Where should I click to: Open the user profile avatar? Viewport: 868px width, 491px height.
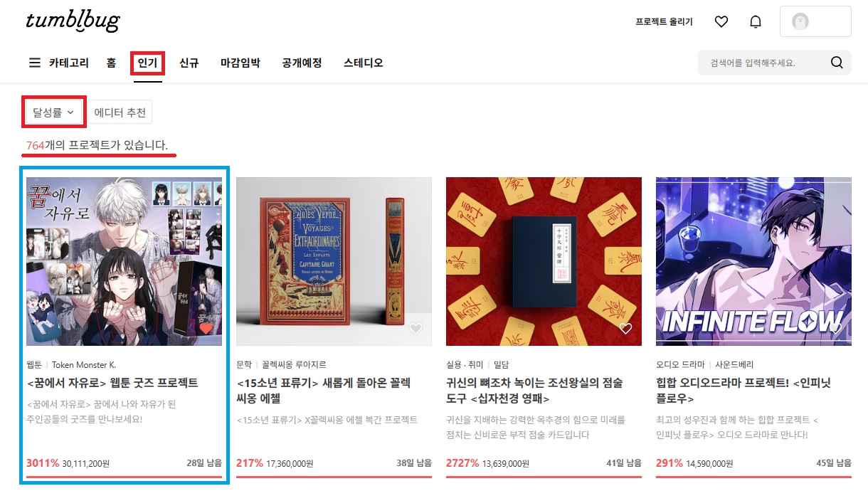click(x=800, y=21)
